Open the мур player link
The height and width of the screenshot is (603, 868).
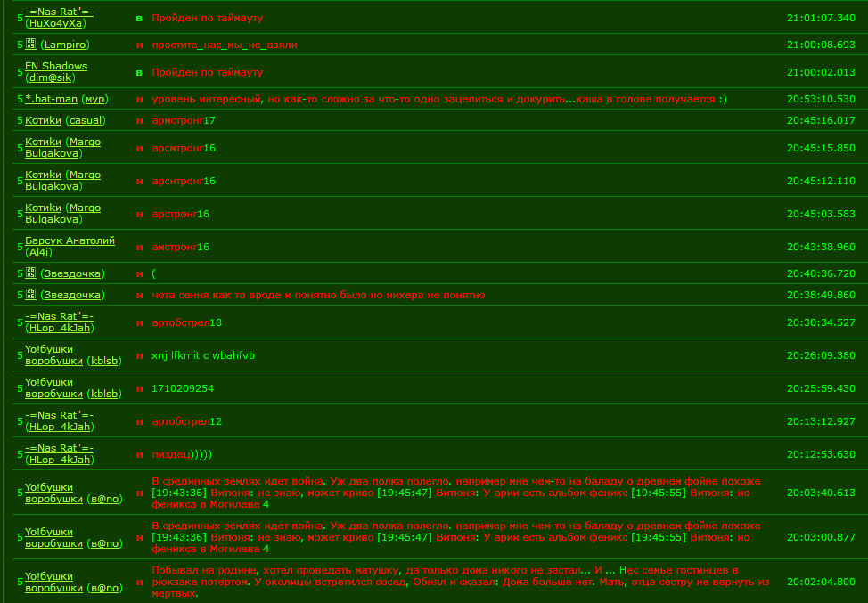95,99
